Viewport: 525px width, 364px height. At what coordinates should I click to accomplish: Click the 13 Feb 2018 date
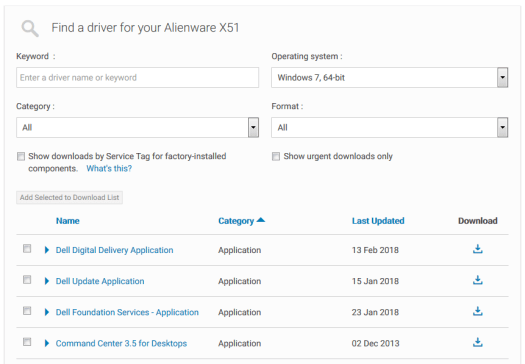tap(375, 250)
